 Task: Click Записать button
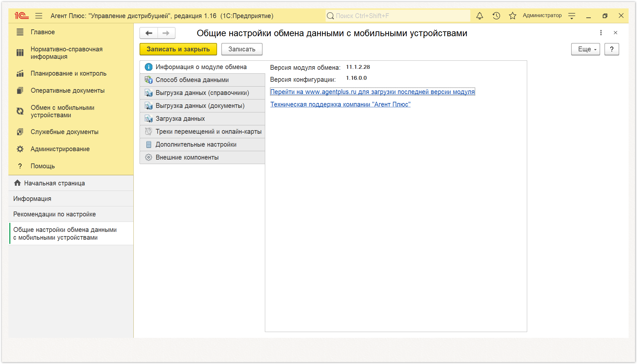click(242, 49)
